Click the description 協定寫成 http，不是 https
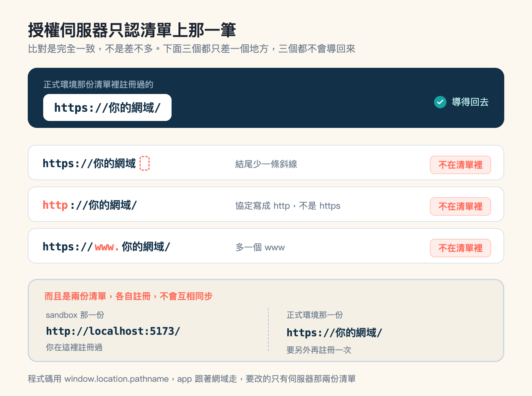Viewport: 532px width, 396px height. [x=288, y=206]
